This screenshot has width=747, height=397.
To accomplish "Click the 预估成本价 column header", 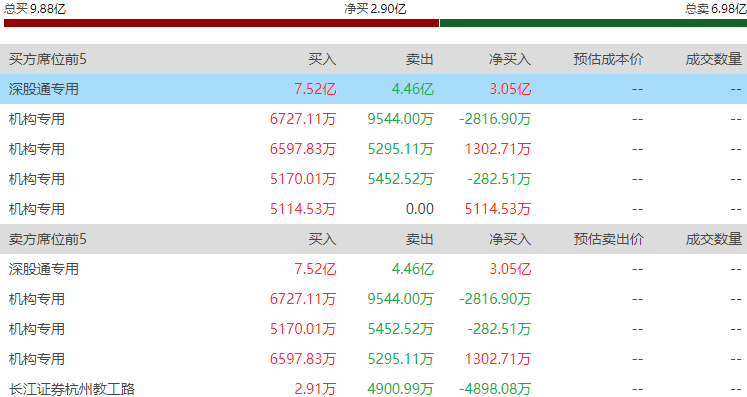I will [608, 59].
